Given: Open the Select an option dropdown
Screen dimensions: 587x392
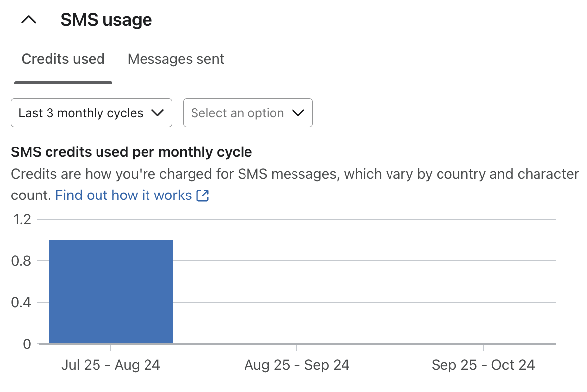Looking at the screenshot, I should (x=247, y=113).
